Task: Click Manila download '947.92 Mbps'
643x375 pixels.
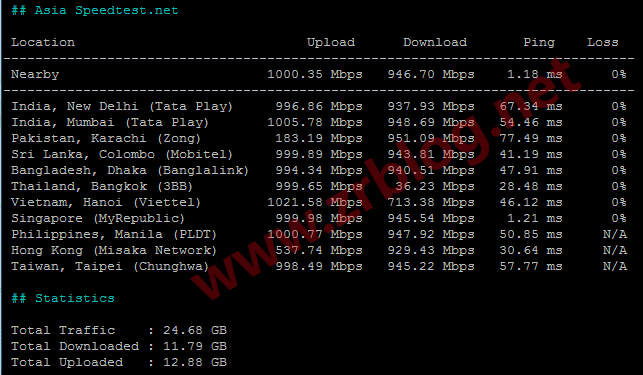Action: (431, 234)
